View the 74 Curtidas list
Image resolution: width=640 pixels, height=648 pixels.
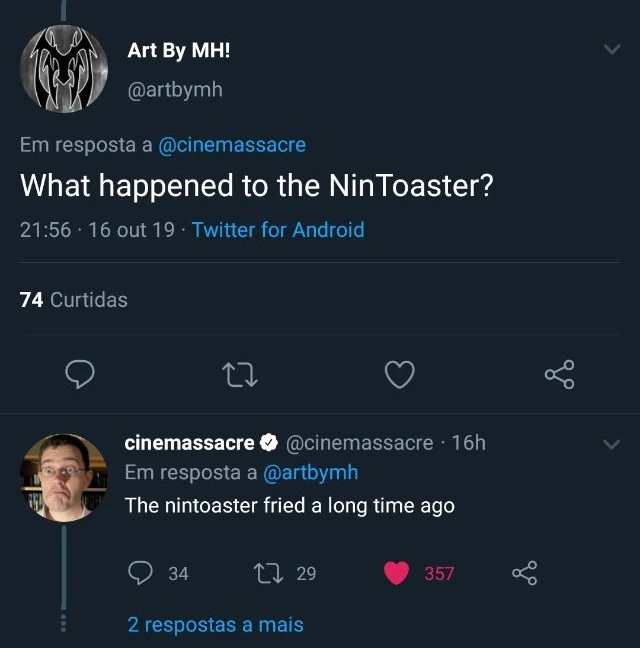(74, 299)
